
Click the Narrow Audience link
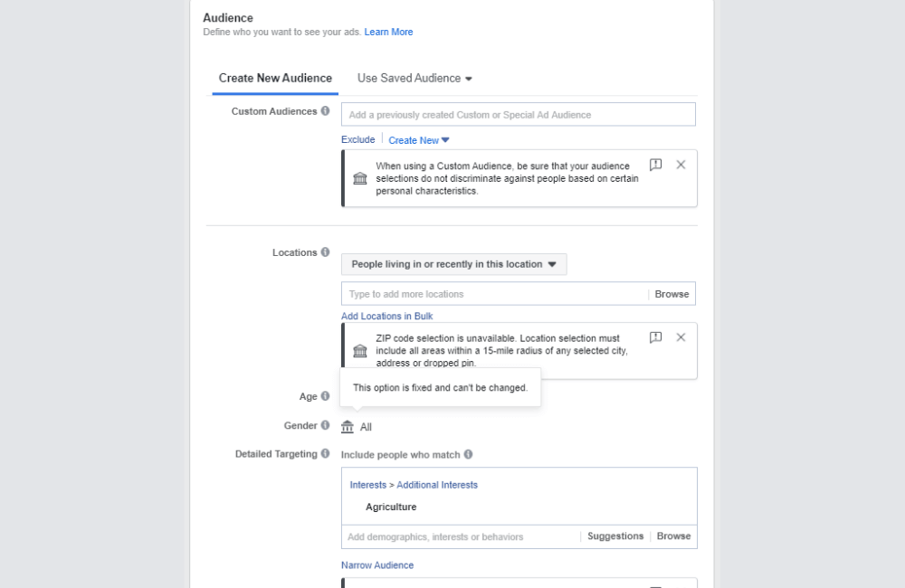376,564
